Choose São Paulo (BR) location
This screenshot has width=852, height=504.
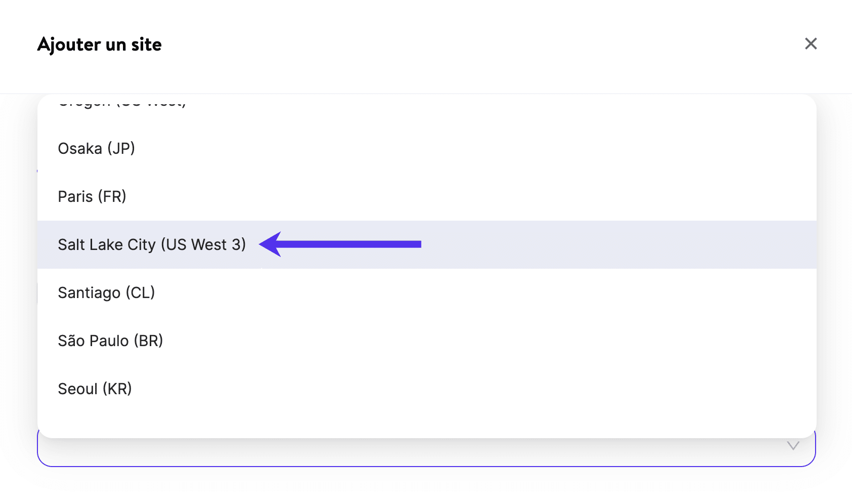click(x=110, y=341)
